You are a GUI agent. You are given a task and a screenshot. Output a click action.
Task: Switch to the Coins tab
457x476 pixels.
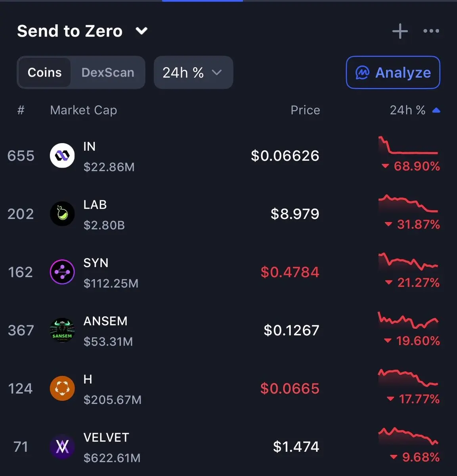point(44,72)
